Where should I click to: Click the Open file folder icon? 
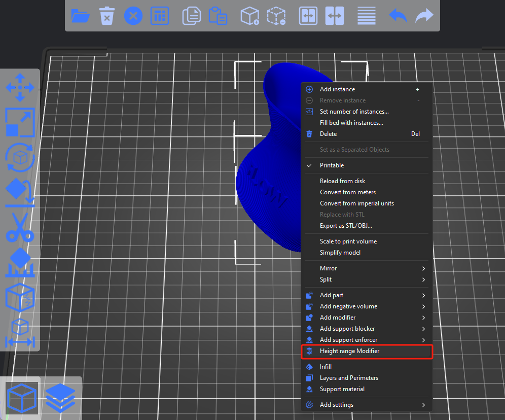point(81,16)
